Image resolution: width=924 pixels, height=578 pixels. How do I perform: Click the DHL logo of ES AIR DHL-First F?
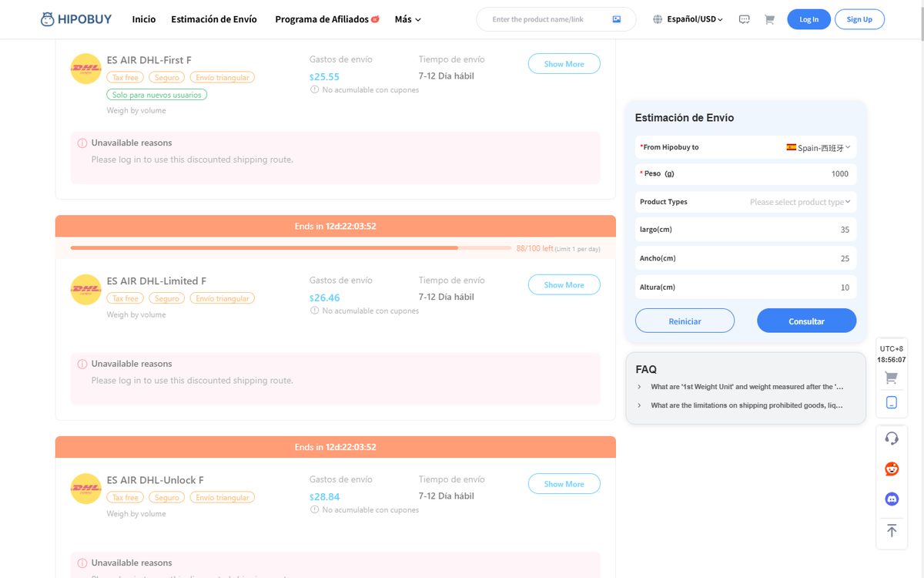[x=85, y=69]
